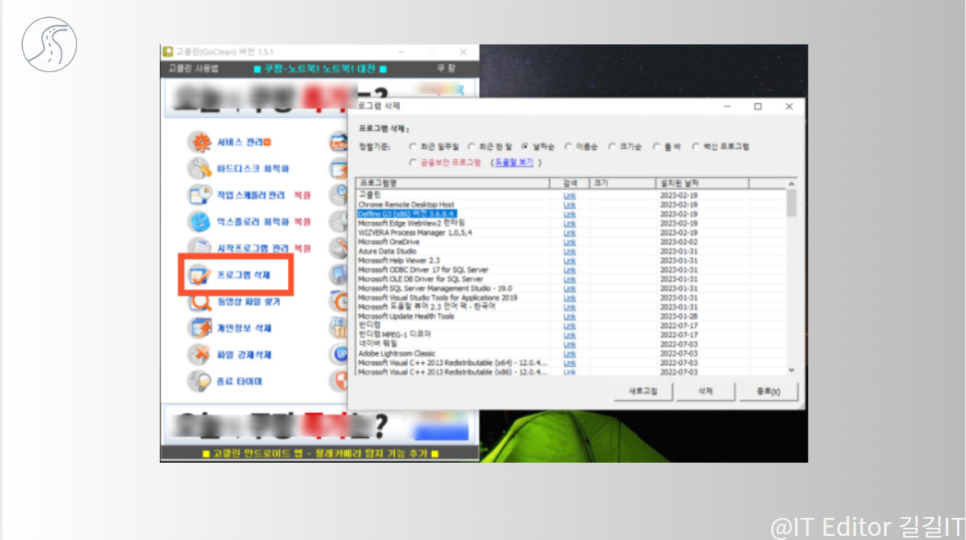Viewport: 966px width, 540px height.
Task: Click the 종료(X) button
Action: (768, 391)
